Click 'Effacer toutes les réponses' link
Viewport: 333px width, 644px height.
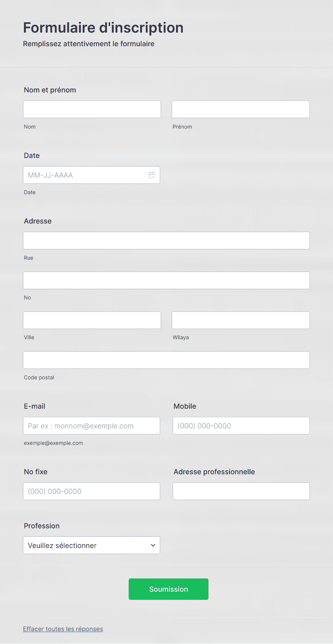coord(63,629)
